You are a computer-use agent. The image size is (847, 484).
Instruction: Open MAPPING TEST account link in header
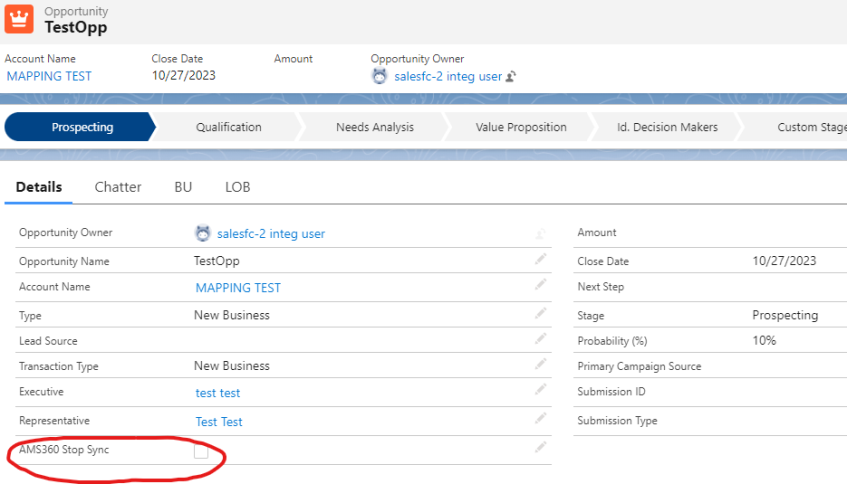(x=49, y=76)
